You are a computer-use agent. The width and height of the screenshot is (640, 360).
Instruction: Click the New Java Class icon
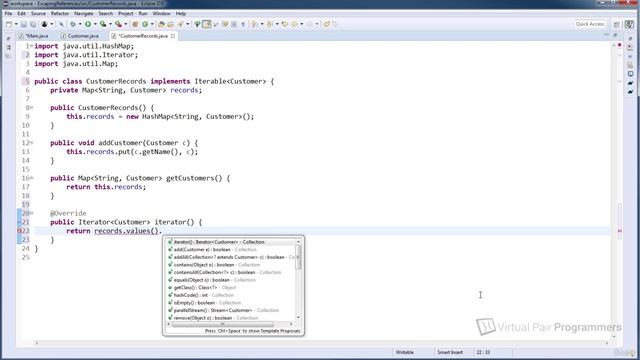pos(145,24)
